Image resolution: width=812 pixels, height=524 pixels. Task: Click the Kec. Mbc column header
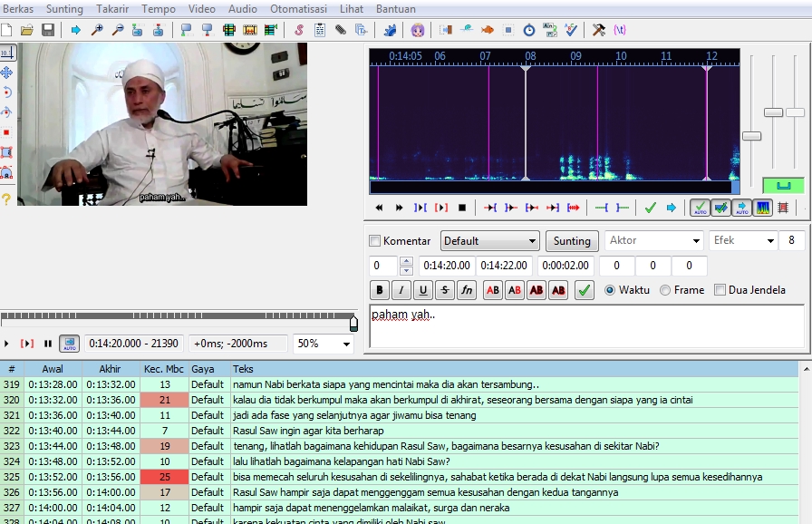point(164,369)
